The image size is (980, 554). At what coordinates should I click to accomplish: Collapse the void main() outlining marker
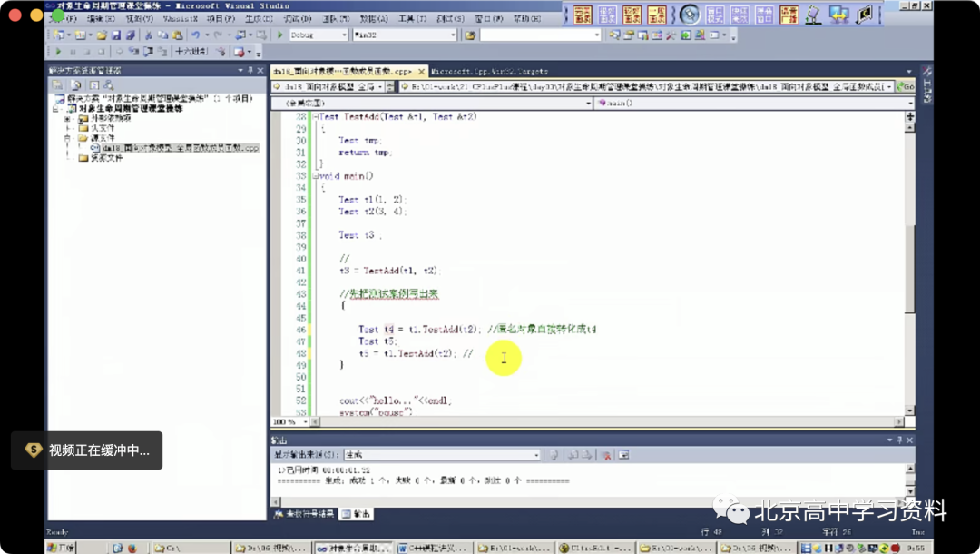(x=317, y=175)
